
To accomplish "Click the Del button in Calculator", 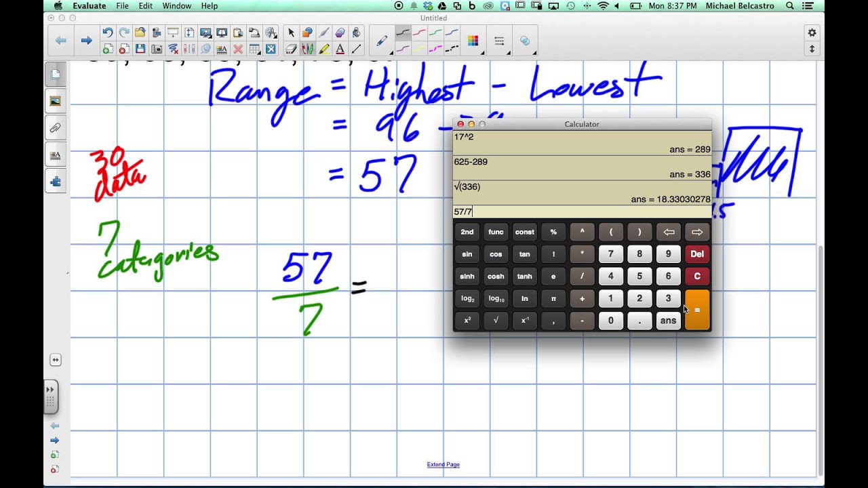I will 697,254.
